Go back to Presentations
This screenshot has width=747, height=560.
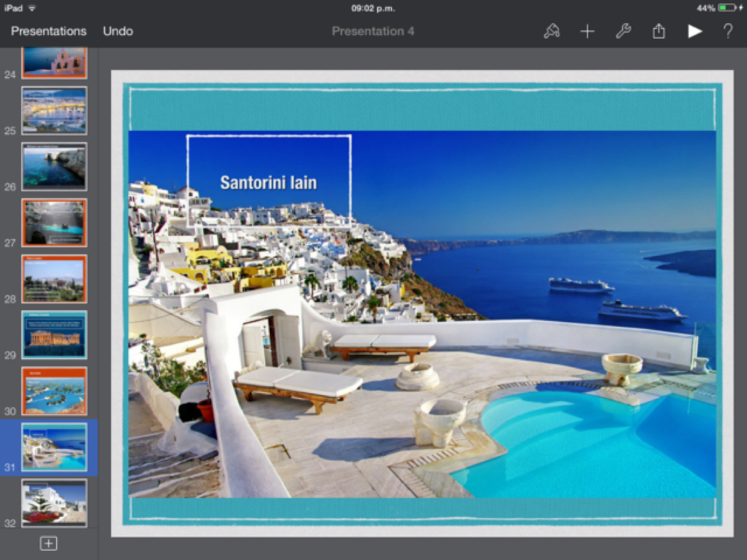coord(49,31)
